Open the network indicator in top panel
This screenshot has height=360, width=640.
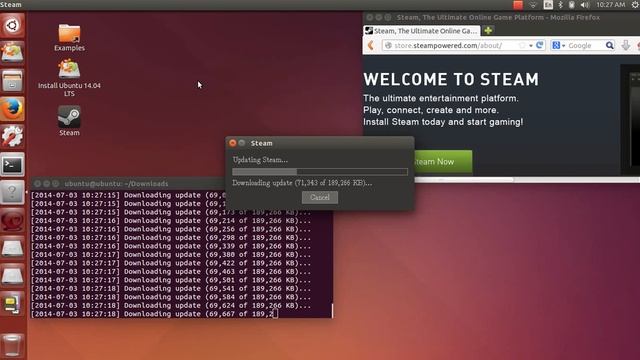click(x=533, y=5)
